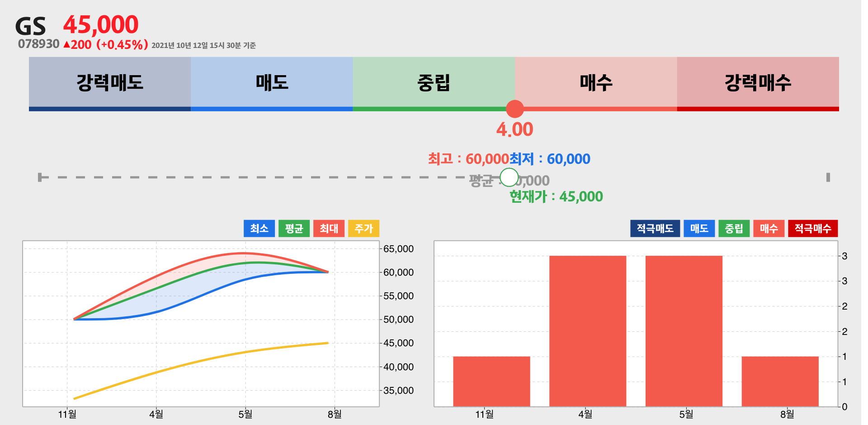
Task: Click the white current price circle on dashed range
Action: pyautogui.click(x=509, y=177)
